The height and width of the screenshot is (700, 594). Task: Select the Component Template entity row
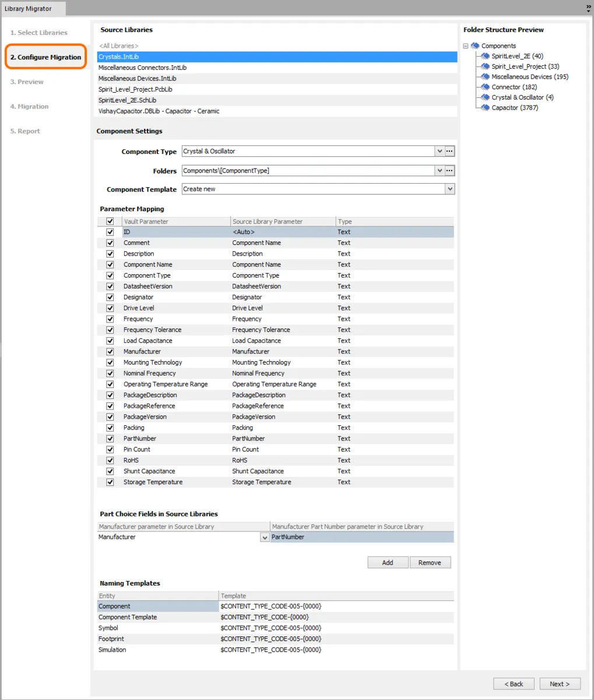pyautogui.click(x=275, y=617)
